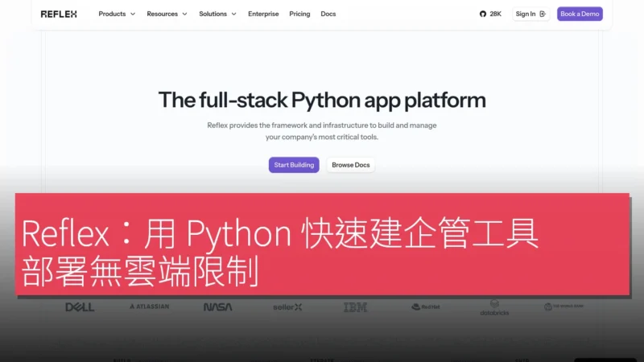Click the Atlassian logo
This screenshot has height=362, width=644.
[149, 306]
